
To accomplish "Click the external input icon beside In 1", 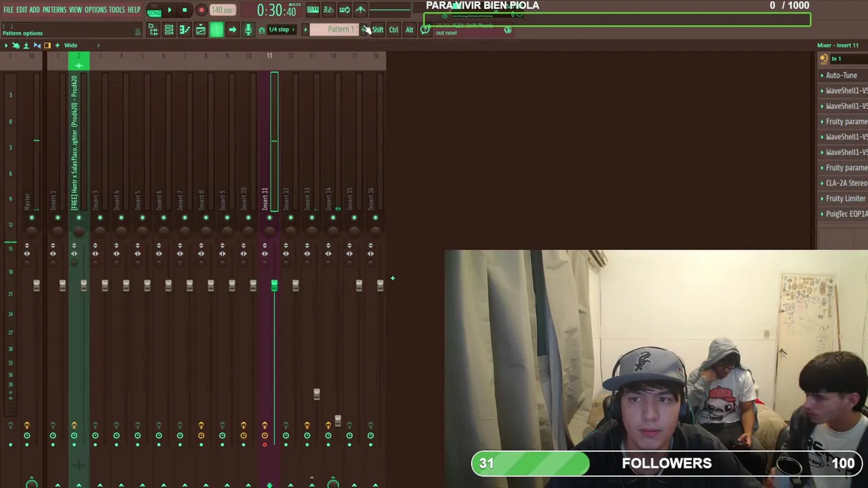I will [824, 59].
